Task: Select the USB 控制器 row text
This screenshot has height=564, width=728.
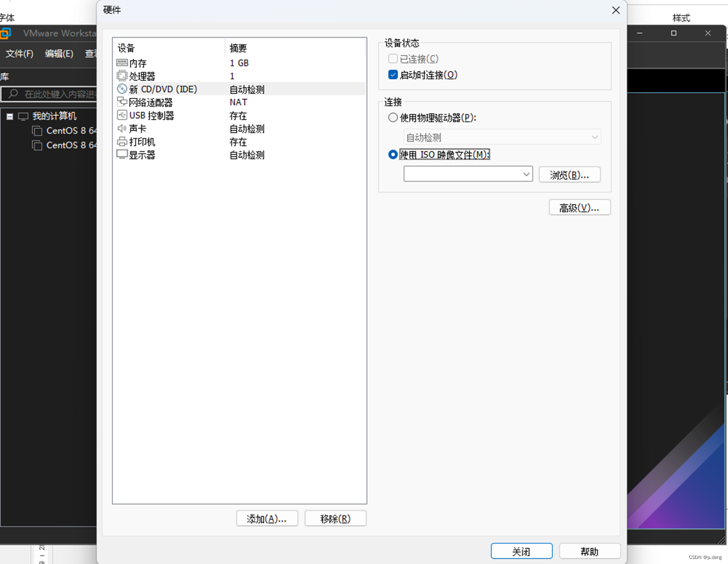Action: click(x=152, y=115)
